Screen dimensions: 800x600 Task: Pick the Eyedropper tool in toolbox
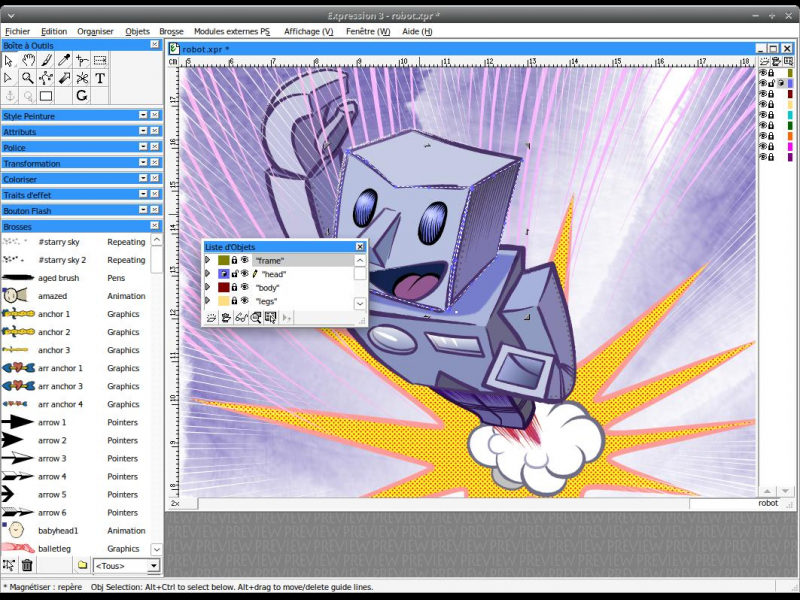[x=64, y=61]
